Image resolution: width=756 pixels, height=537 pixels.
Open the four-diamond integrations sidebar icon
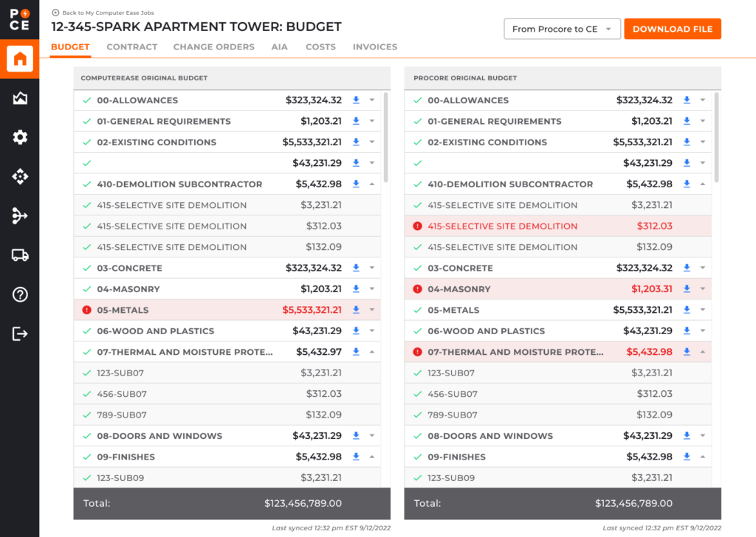[x=20, y=177]
